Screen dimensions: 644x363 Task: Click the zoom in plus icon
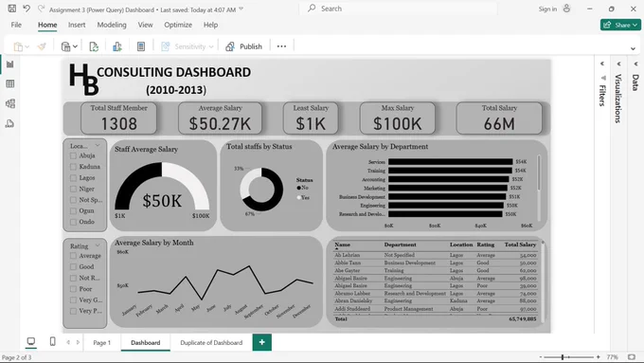[x=598, y=356]
